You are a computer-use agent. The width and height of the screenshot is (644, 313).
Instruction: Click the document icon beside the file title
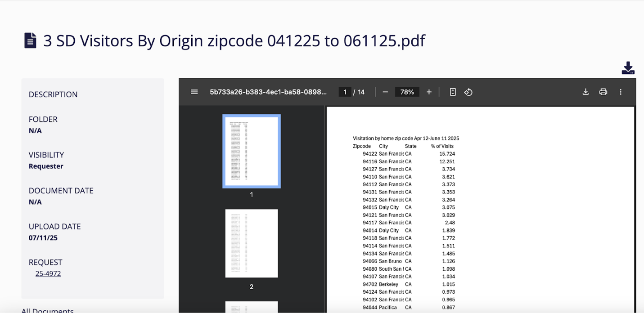30,40
